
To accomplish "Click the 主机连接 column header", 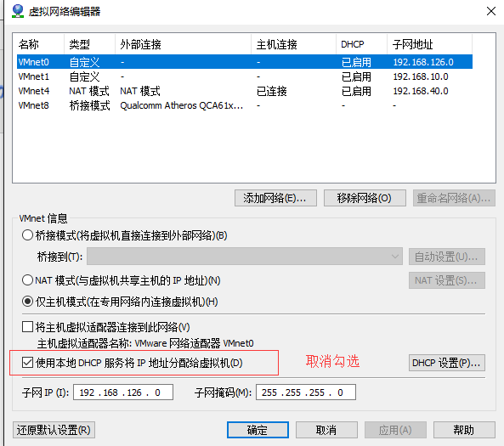I will [293, 44].
